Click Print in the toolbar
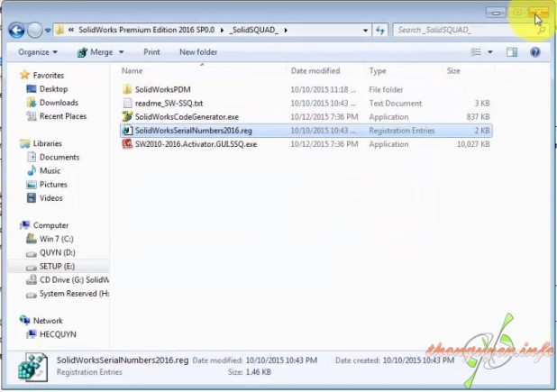 [151, 52]
